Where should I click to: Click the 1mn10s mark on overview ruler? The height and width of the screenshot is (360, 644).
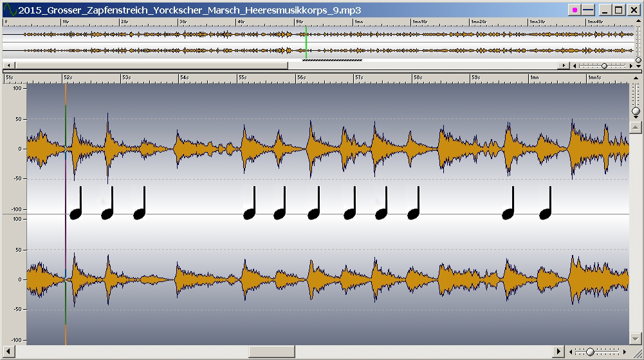pyautogui.click(x=419, y=21)
